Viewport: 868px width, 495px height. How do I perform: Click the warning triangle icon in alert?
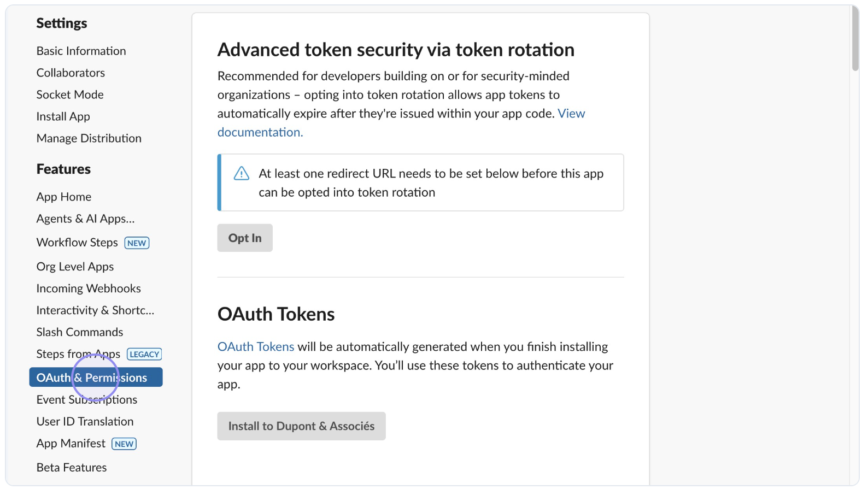point(241,174)
